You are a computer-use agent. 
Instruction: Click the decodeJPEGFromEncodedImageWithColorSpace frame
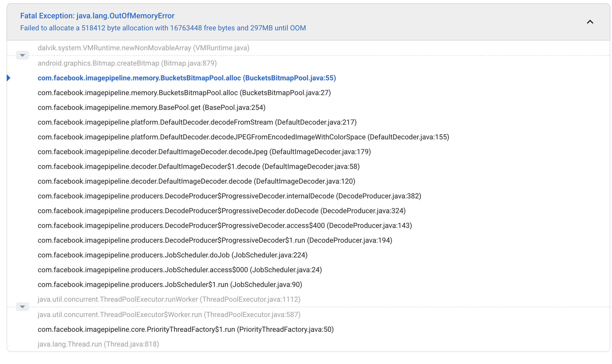pyautogui.click(x=243, y=137)
